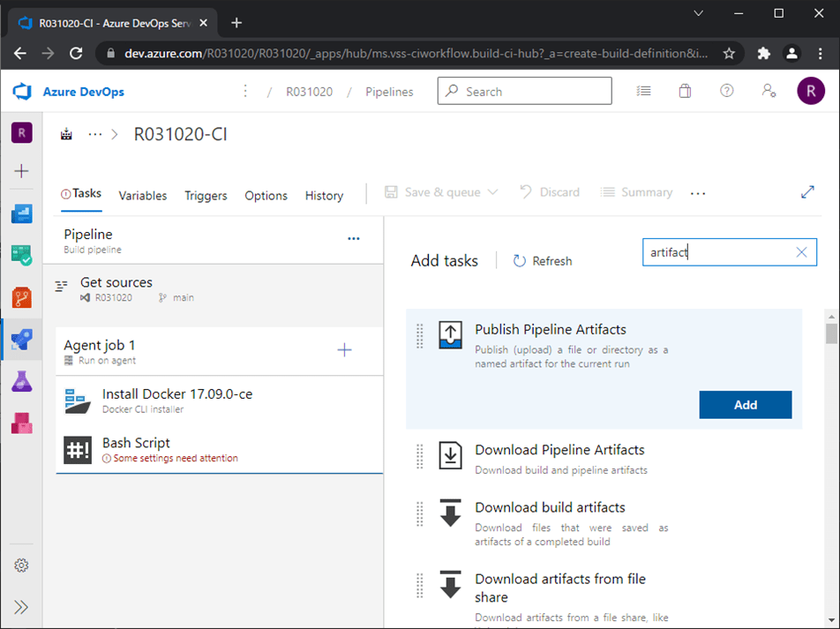The width and height of the screenshot is (840, 629).
Task: Bookmark this page with star icon
Action: coord(729,53)
